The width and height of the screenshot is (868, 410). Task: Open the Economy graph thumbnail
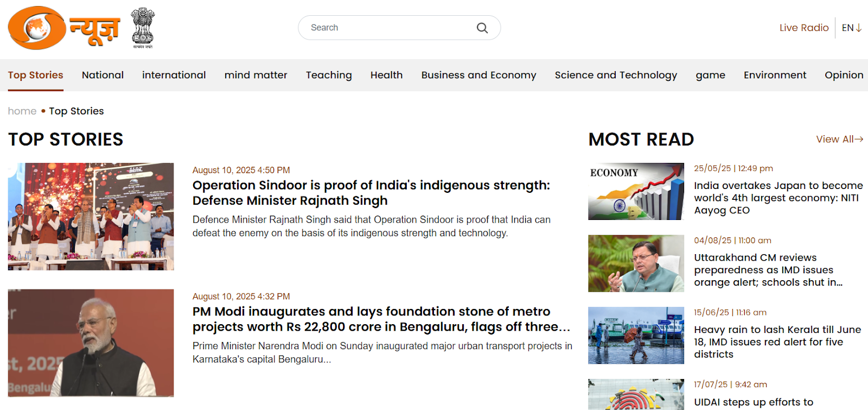[636, 192]
